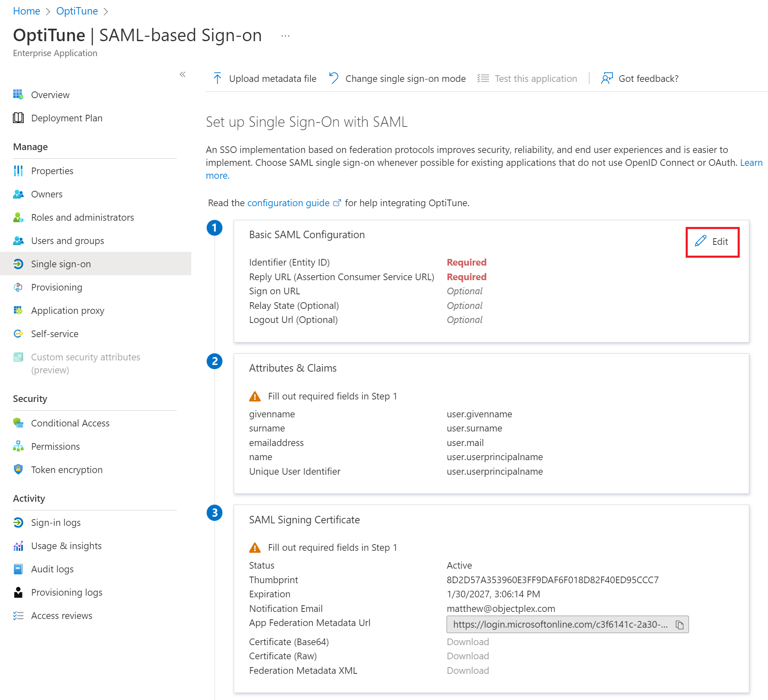Image resolution: width=768 pixels, height=700 pixels.
Task: Click the upload arrow icon
Action: click(217, 78)
